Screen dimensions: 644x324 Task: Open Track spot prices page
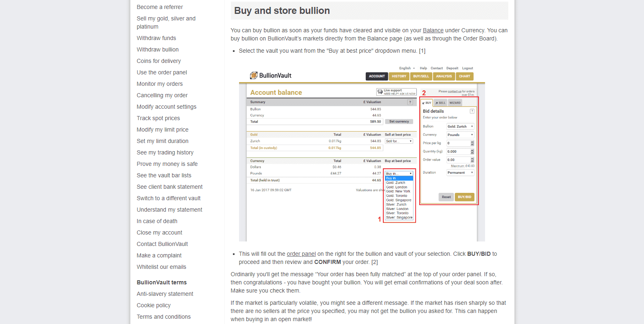158,118
